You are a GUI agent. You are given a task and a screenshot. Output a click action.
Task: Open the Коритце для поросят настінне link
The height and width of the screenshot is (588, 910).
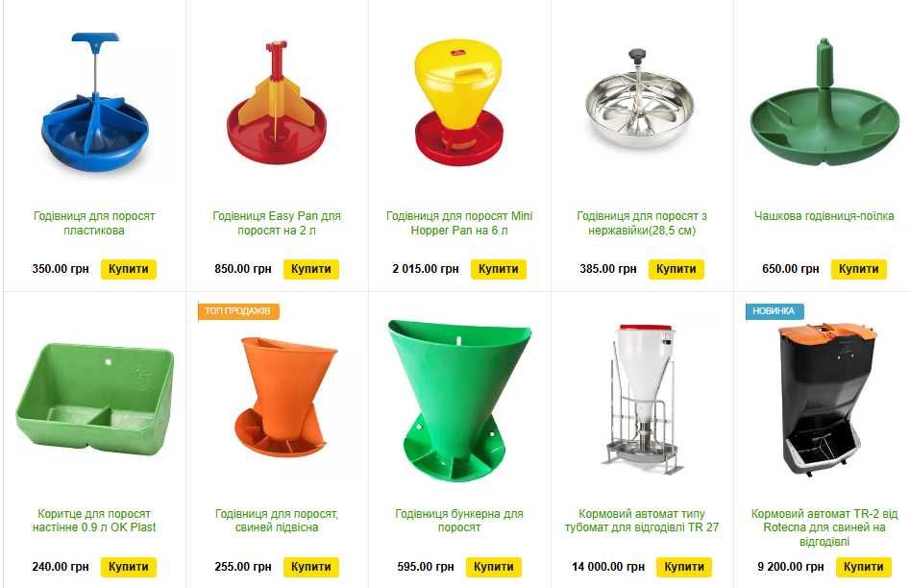(x=94, y=521)
